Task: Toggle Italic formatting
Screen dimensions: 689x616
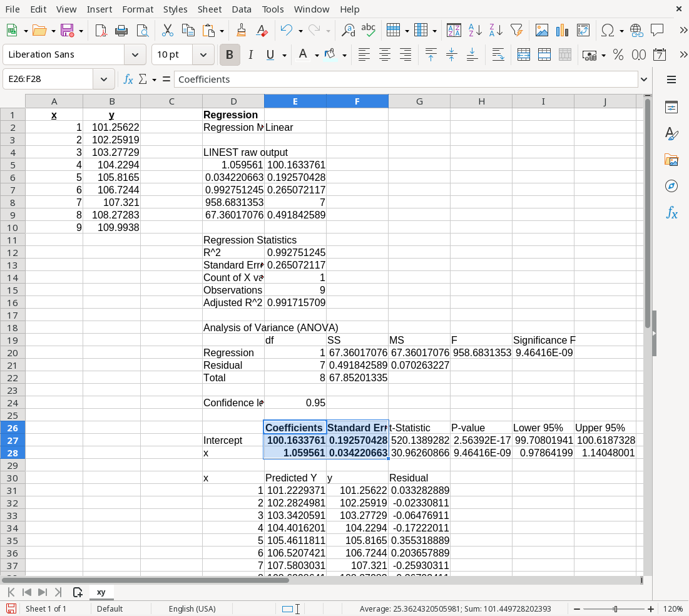Action: coord(250,54)
